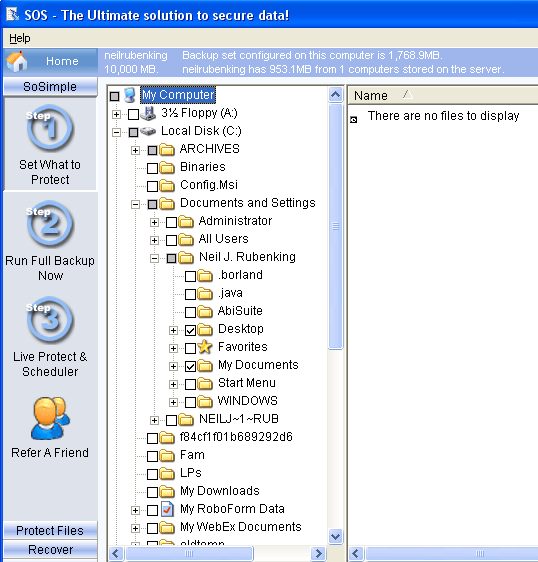Click Step 2 Run Full Backup Now icon
Viewport: 538px width, 562px height.
(50, 224)
